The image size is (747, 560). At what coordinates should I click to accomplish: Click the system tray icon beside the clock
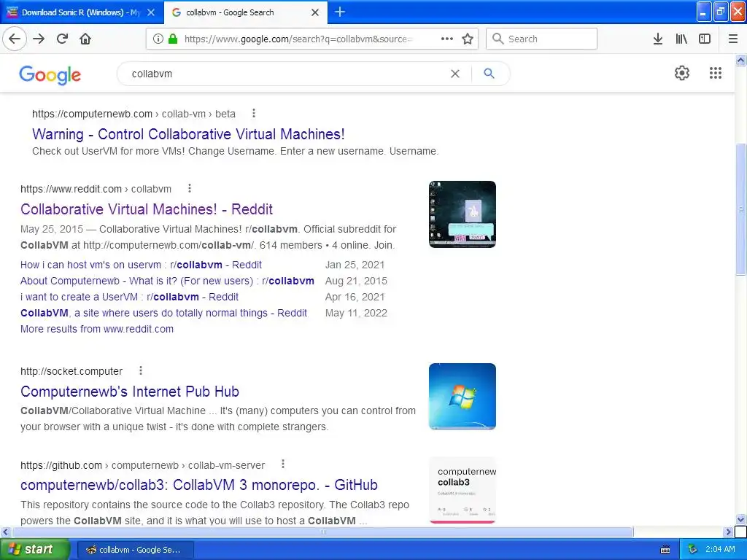point(693,550)
